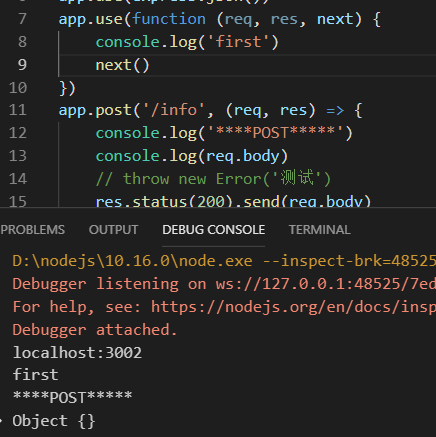Expand the Object {} console entry
The height and width of the screenshot is (437, 436).
1,421
